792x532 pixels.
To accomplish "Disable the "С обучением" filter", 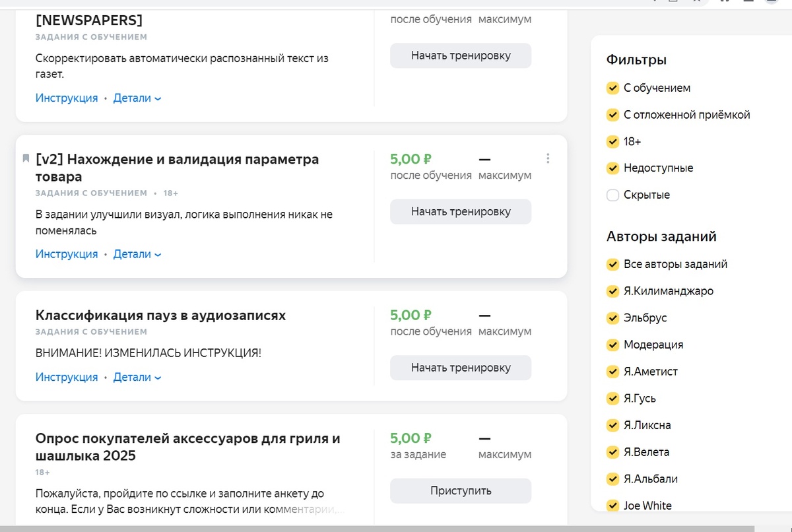I will tap(612, 88).
